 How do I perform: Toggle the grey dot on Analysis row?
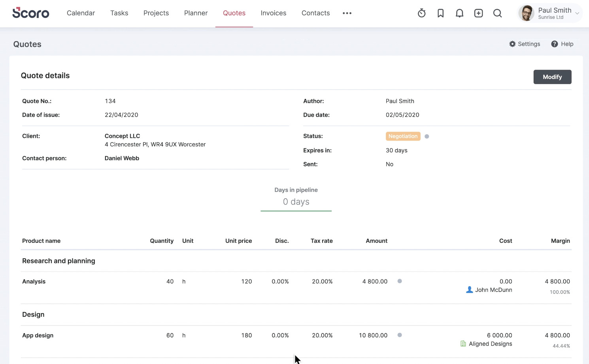[400, 281]
